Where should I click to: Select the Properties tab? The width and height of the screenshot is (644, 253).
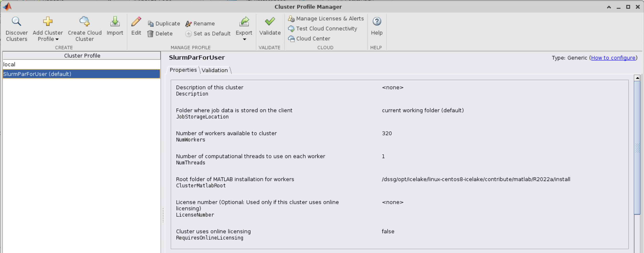[183, 70]
